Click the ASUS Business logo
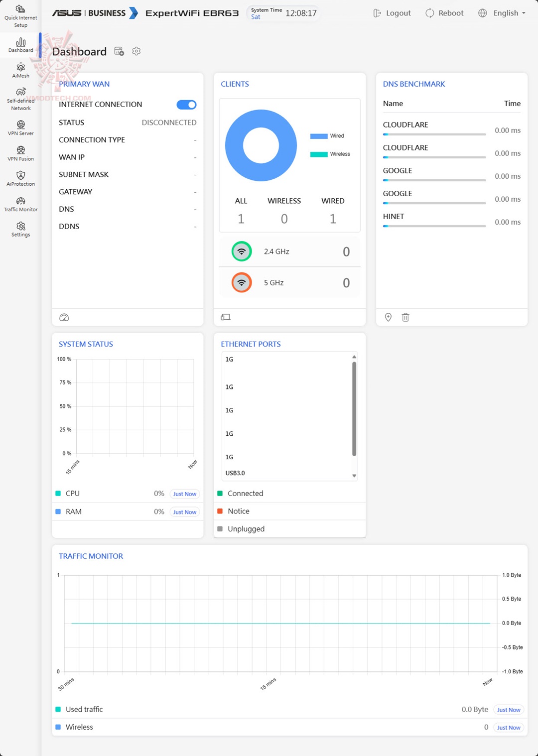538x756 pixels. tap(95, 13)
